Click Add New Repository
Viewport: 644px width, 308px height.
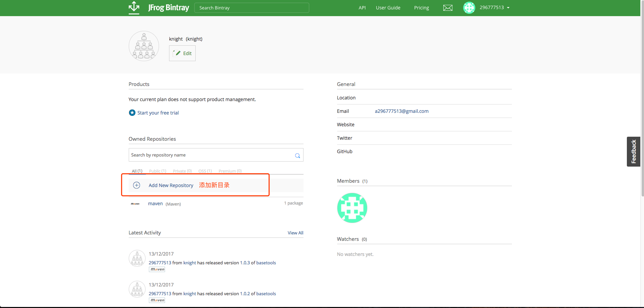coord(171,185)
